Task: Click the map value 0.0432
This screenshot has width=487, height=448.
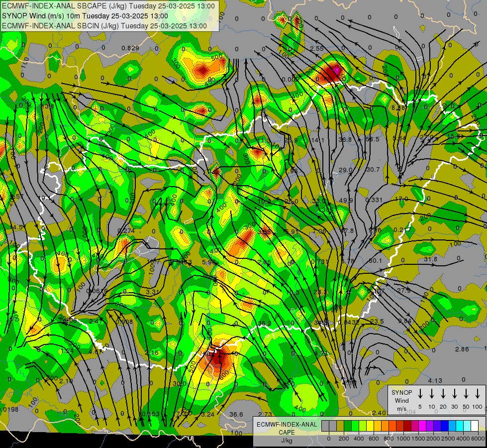Action: pyautogui.click(x=349, y=322)
